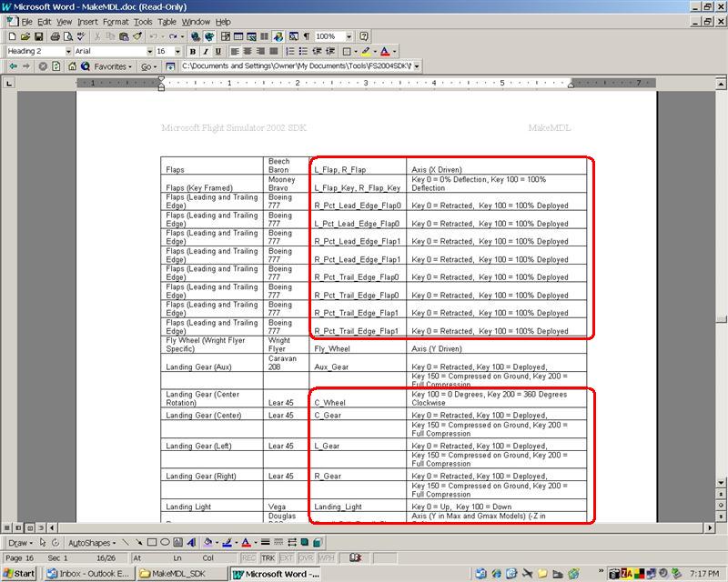Open the Style dropdown showing Heading 2
Screen dimensions: 728x582
[68, 52]
